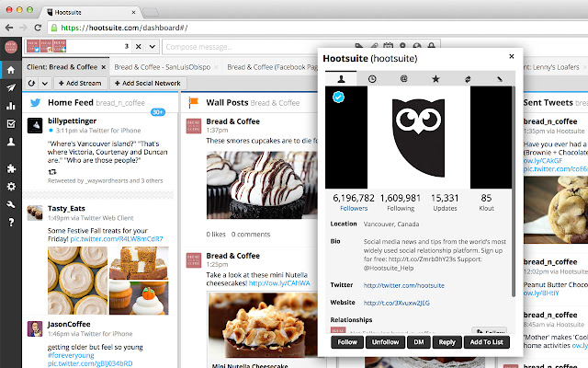
Task: Click the 15,331 Updates count
Action: point(445,198)
